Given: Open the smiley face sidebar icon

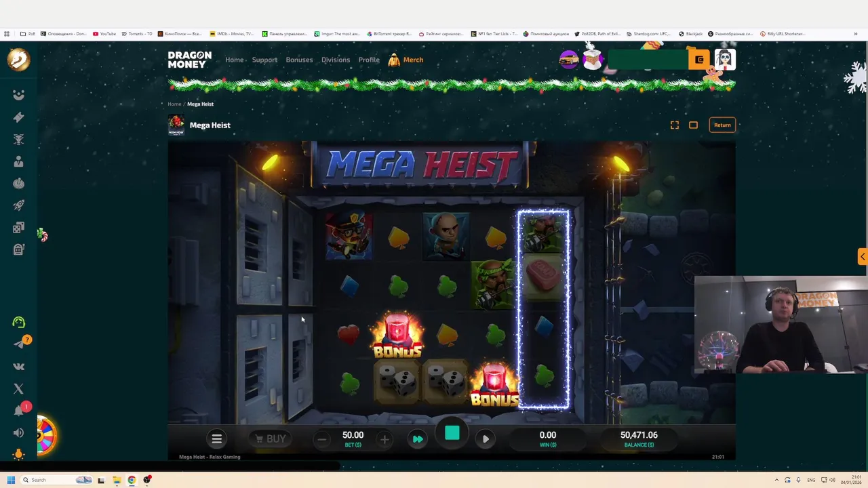Looking at the screenshot, I should (18, 96).
